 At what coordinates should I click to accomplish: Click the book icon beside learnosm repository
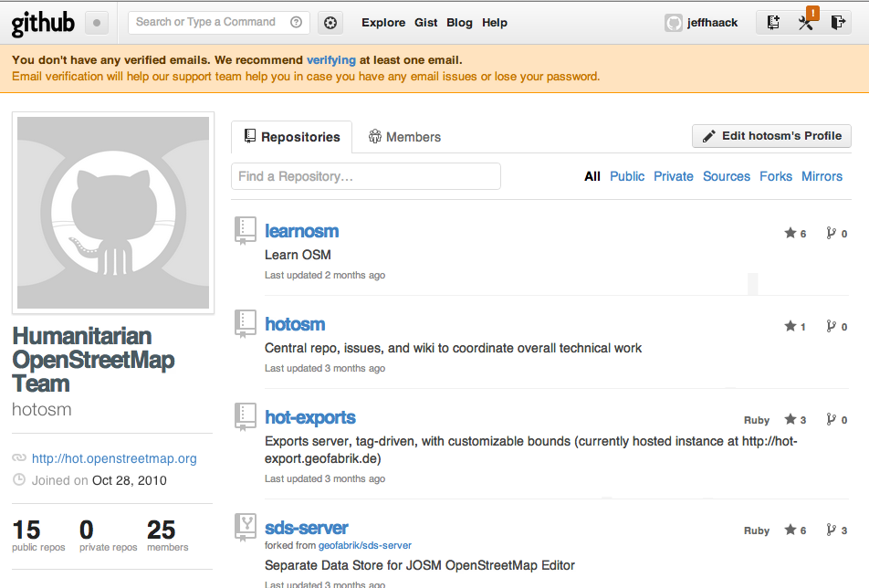(x=245, y=230)
